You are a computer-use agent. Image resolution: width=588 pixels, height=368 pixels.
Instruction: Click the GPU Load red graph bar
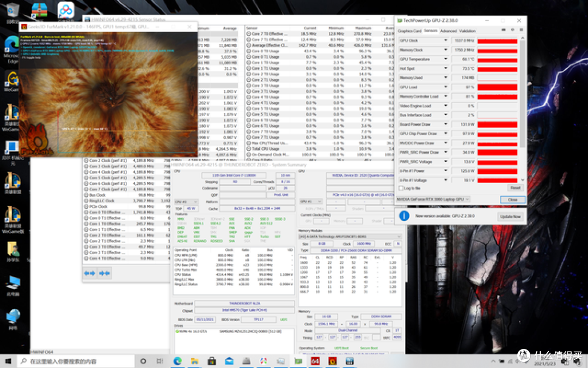pyautogui.click(x=497, y=87)
